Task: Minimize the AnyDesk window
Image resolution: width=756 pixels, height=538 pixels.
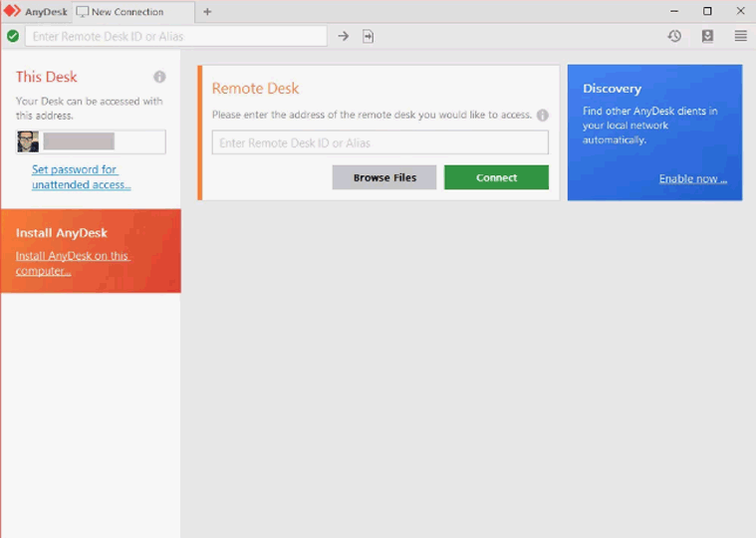Action: [674, 11]
